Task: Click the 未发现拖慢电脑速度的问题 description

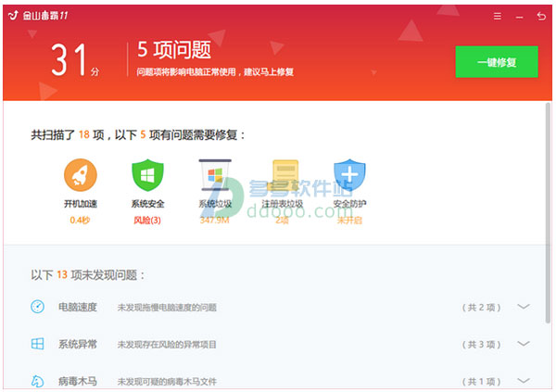Action: click(x=167, y=308)
